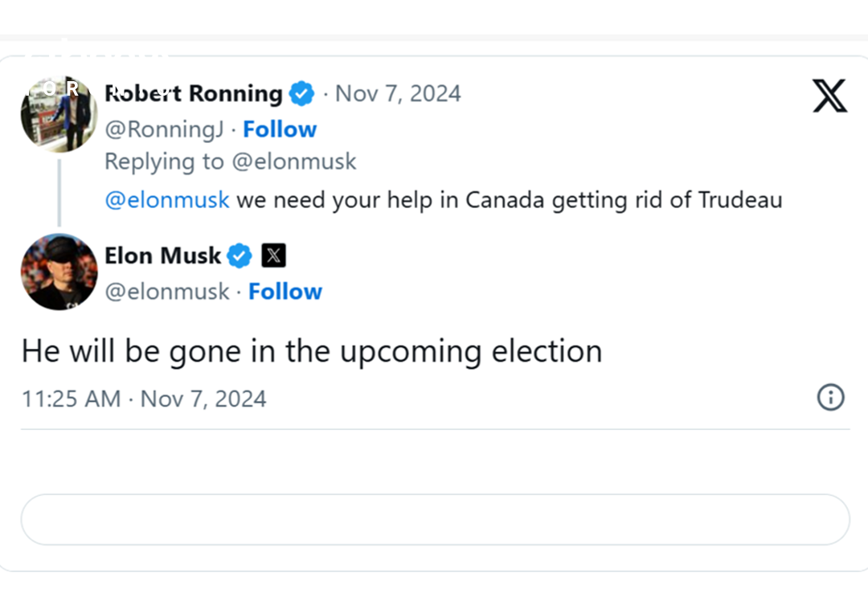Click Elon Musk's blue verified badge

(240, 256)
